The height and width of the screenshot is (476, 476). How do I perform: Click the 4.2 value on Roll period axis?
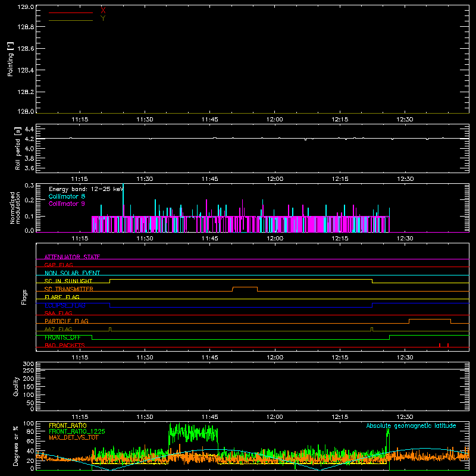coord(29,139)
